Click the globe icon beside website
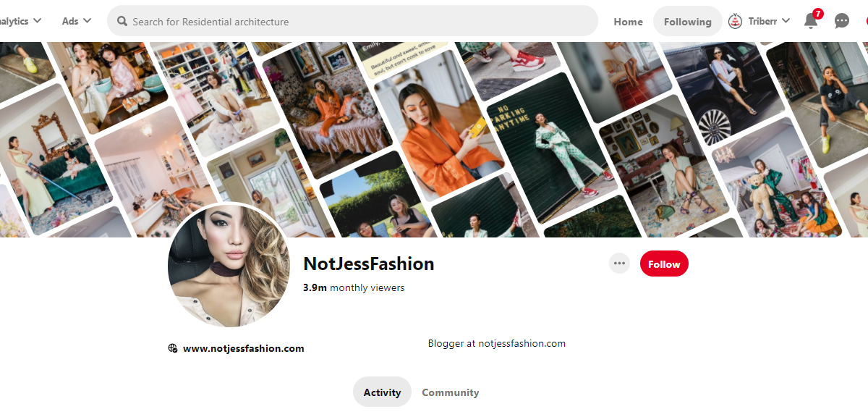 pos(173,348)
